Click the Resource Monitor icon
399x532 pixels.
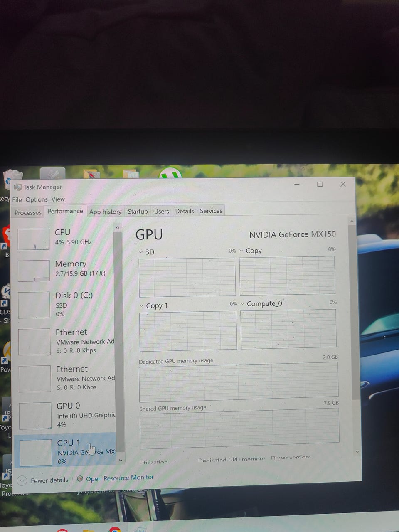click(80, 479)
